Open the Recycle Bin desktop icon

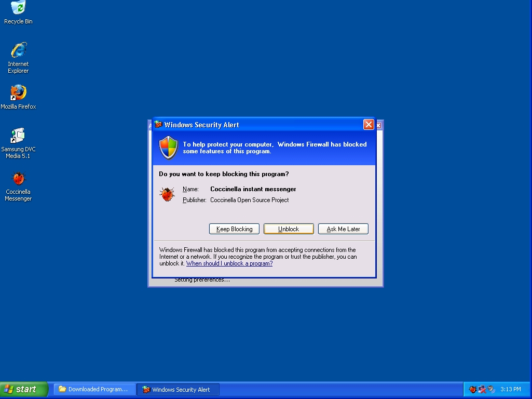click(x=18, y=13)
